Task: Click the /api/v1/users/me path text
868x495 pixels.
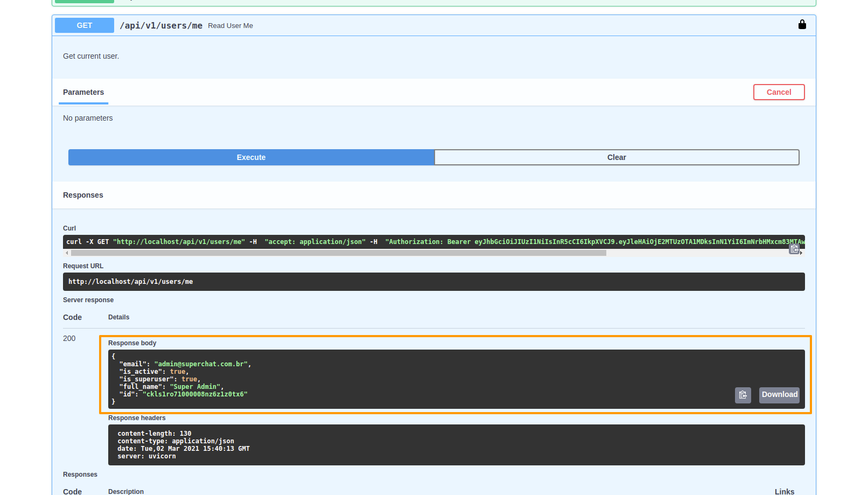Action: tap(161, 25)
